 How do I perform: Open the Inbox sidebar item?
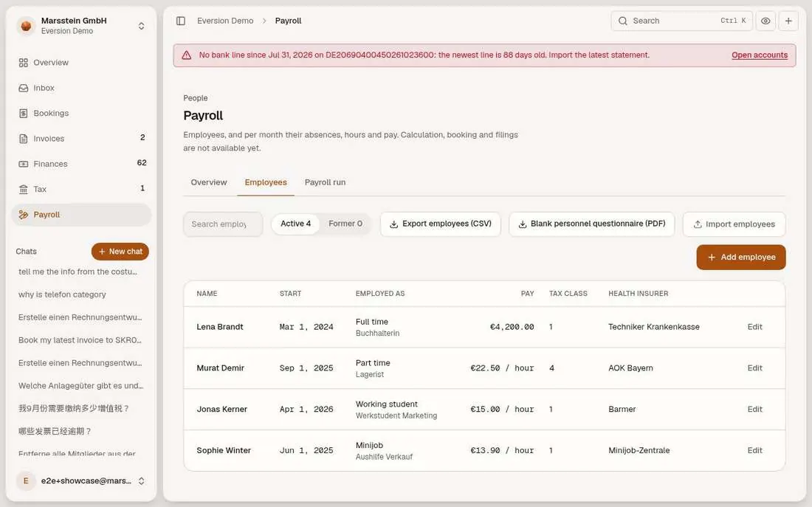[x=81, y=88]
